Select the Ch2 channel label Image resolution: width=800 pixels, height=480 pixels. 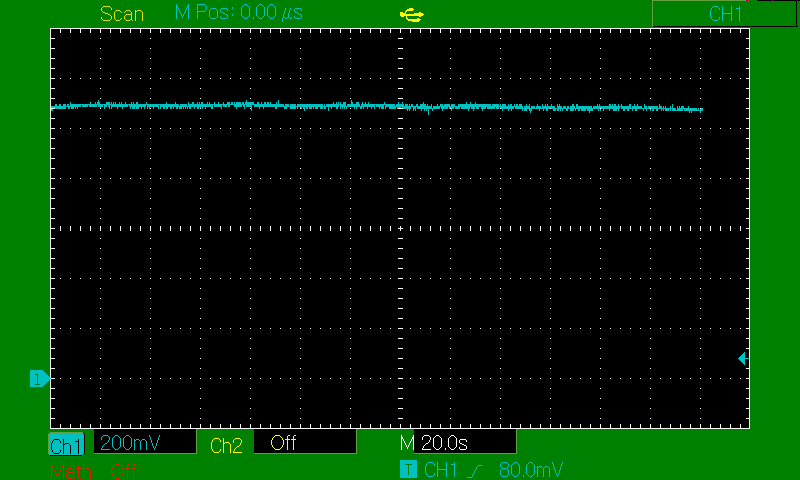coord(226,445)
